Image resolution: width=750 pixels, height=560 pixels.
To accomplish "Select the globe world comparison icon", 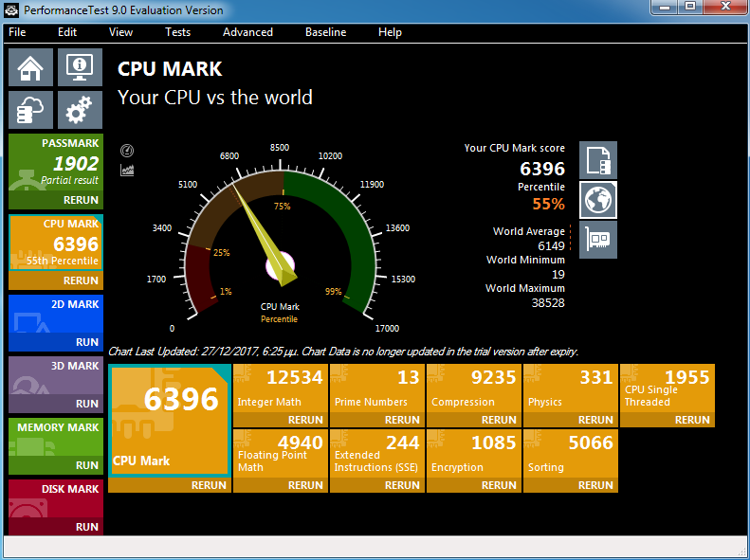I will click(598, 200).
